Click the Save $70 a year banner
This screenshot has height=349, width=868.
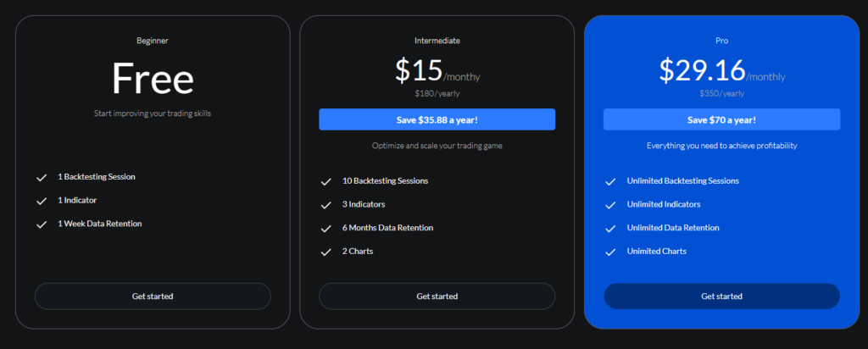[x=722, y=119]
